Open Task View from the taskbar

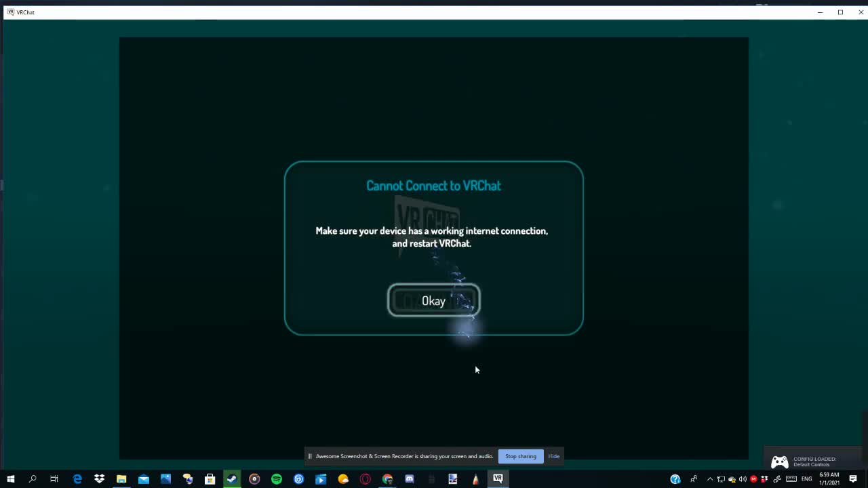tap(54, 479)
